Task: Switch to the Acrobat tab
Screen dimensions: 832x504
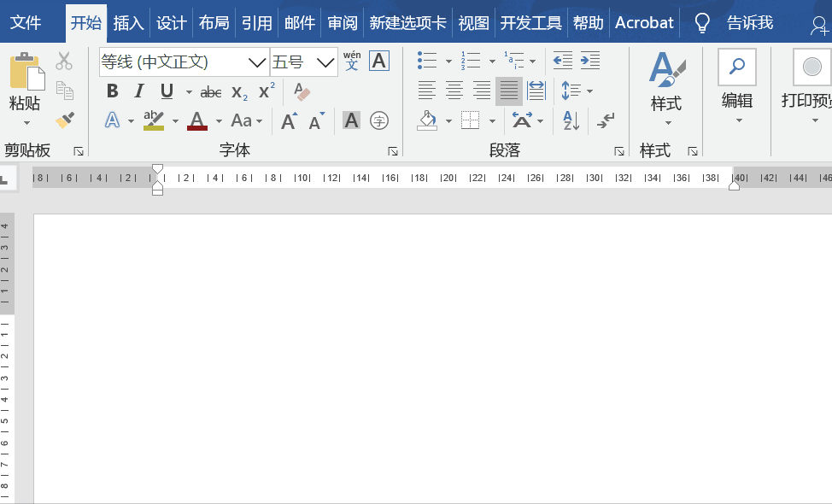Action: pyautogui.click(x=644, y=23)
